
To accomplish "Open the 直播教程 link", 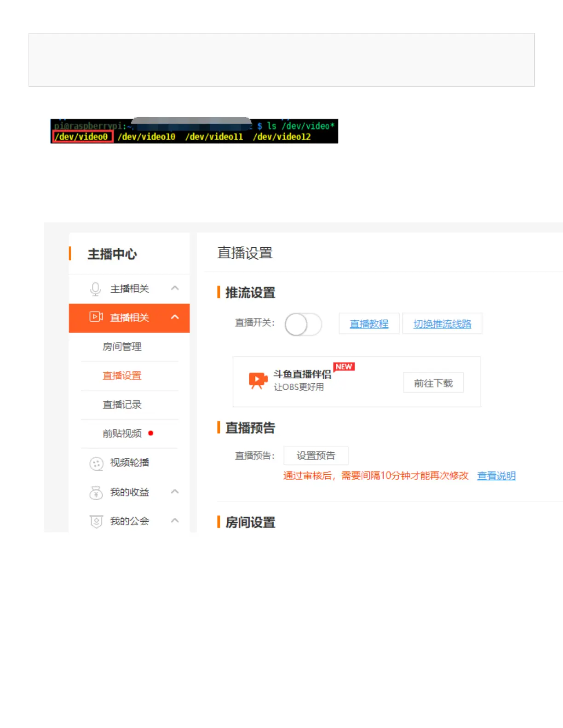I will point(369,324).
